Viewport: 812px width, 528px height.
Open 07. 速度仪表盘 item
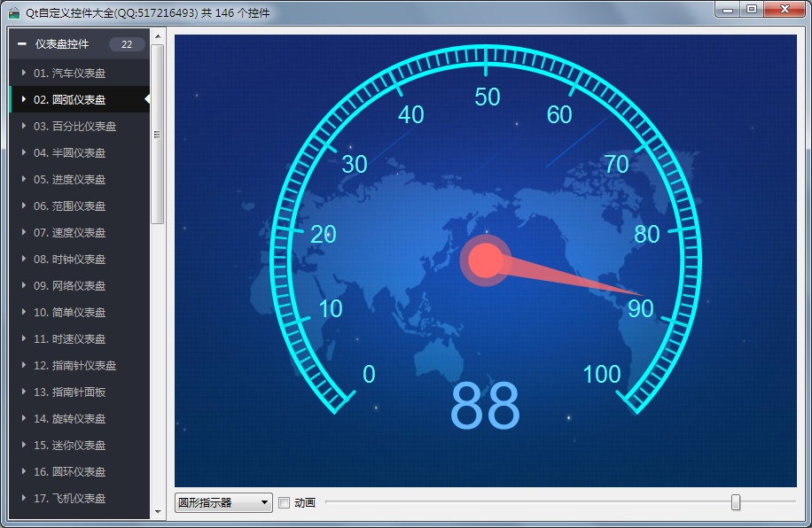pos(79,232)
